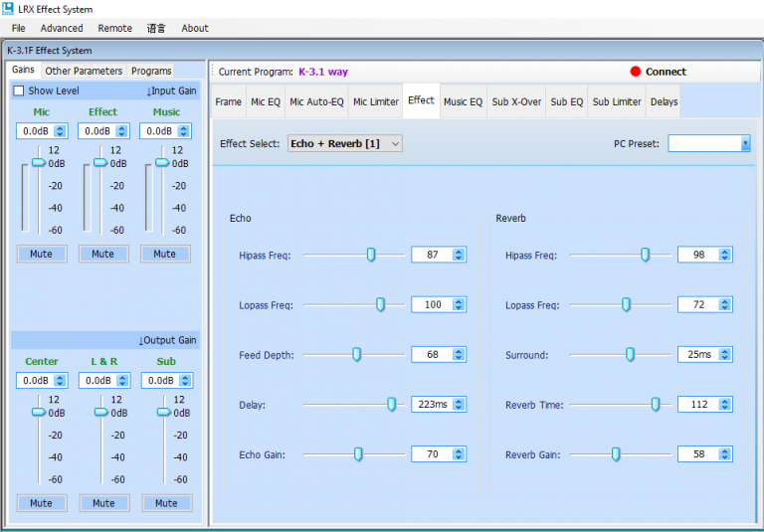Open the Remote menu

[x=115, y=28]
